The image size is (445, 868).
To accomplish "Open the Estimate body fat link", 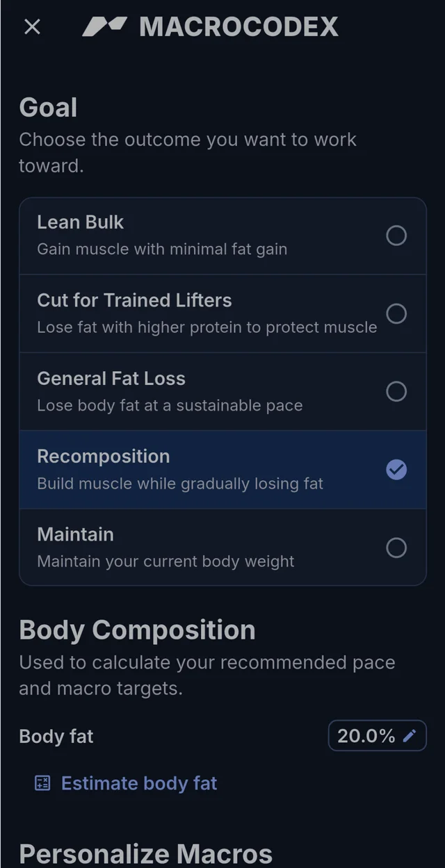I will (x=139, y=783).
